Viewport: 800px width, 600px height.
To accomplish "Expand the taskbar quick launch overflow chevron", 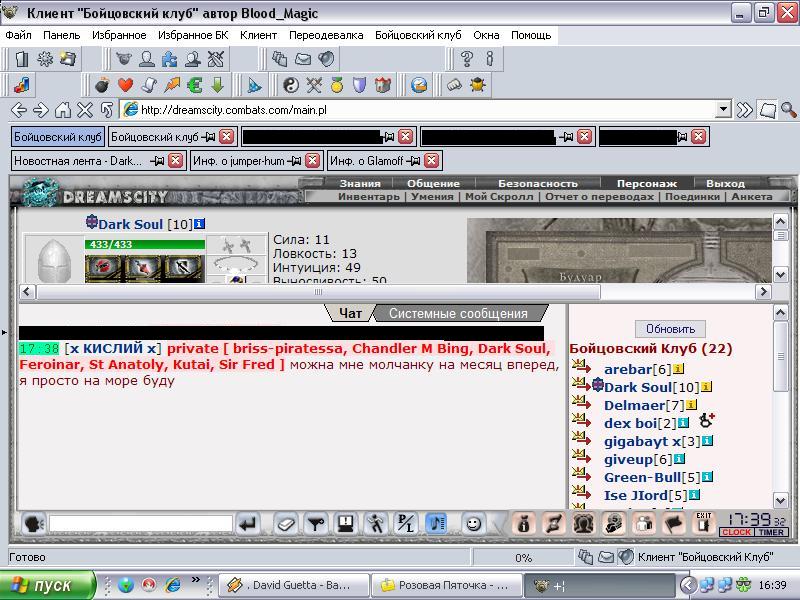I will [196, 579].
